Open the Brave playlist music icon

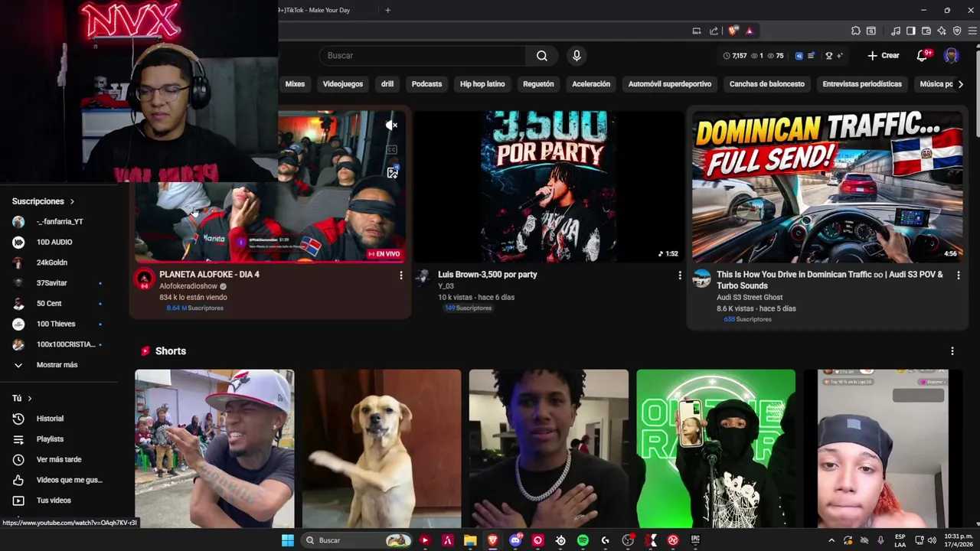tap(896, 31)
